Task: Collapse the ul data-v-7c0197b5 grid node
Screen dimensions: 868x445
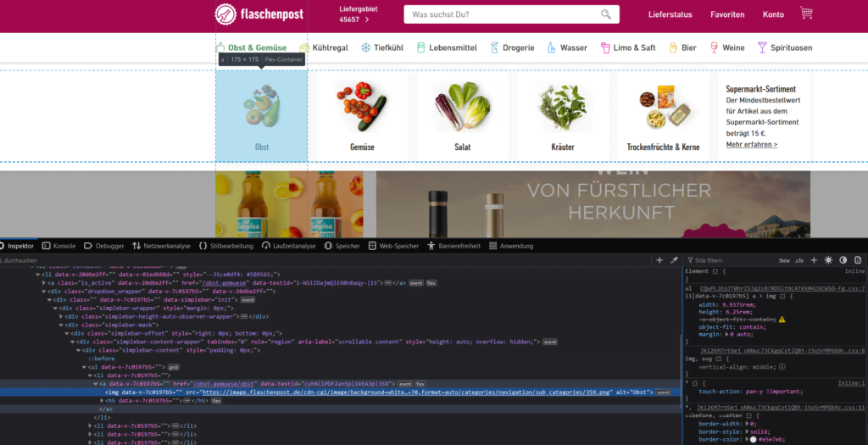Action: click(x=84, y=367)
